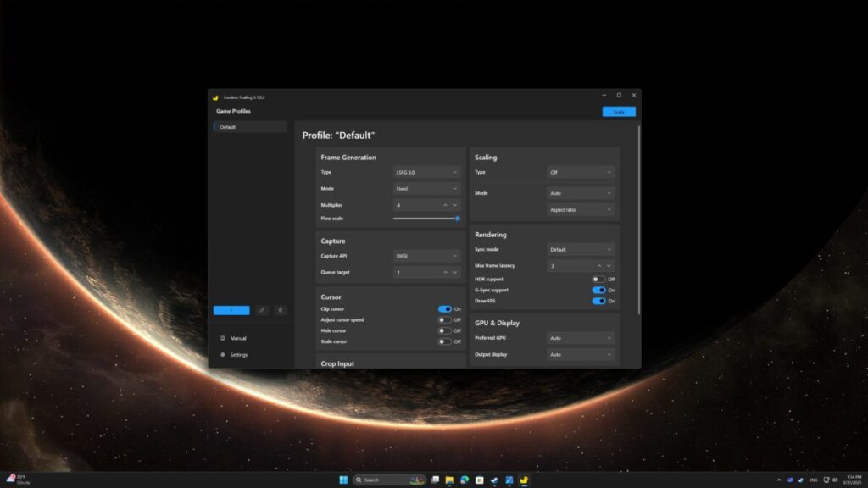Open the Sync mode dropdown
This screenshot has height=488, width=868.
(x=580, y=250)
